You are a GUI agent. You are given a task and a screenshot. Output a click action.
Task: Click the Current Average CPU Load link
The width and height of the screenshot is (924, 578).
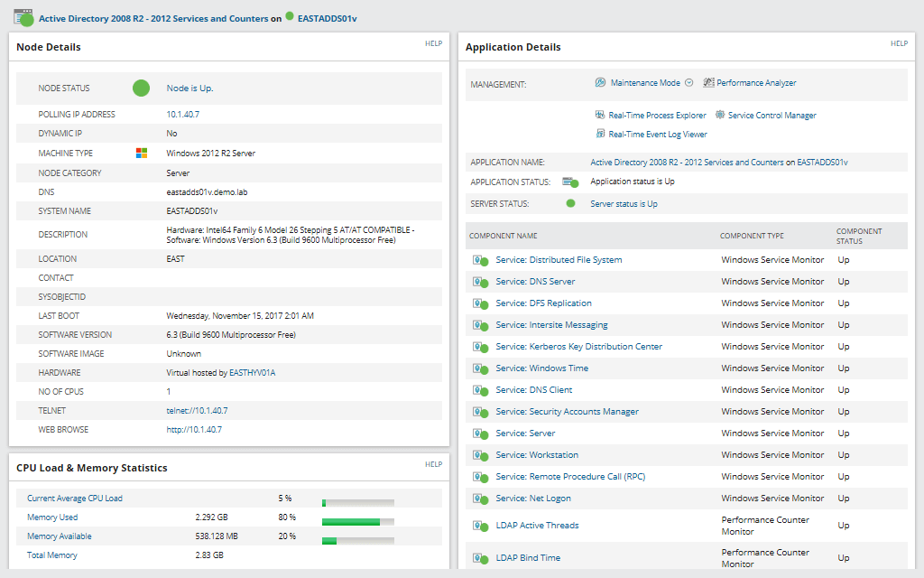[75, 499]
